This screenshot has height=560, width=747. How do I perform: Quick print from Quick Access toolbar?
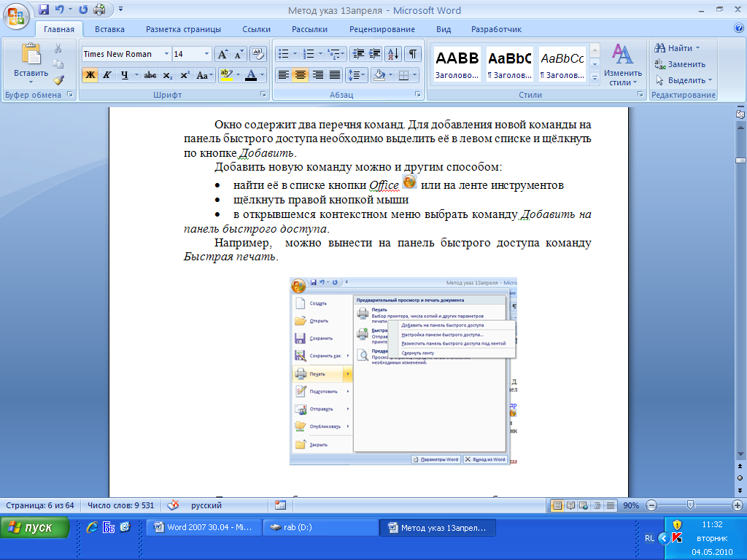coord(99,9)
